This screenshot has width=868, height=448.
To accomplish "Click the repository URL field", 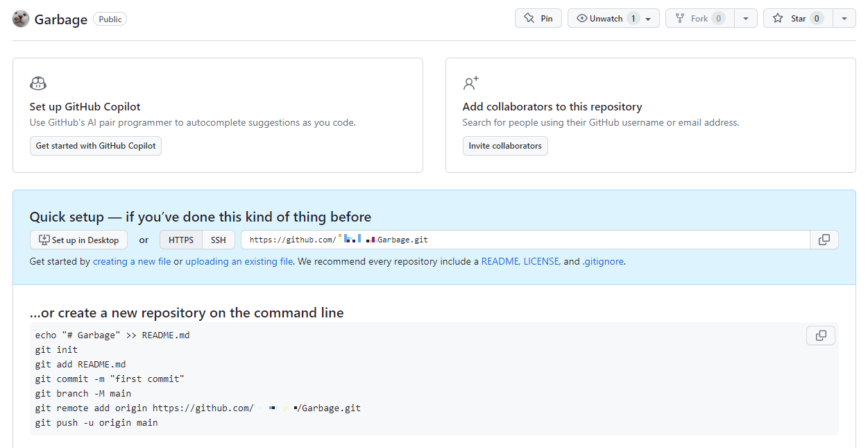I will click(525, 240).
